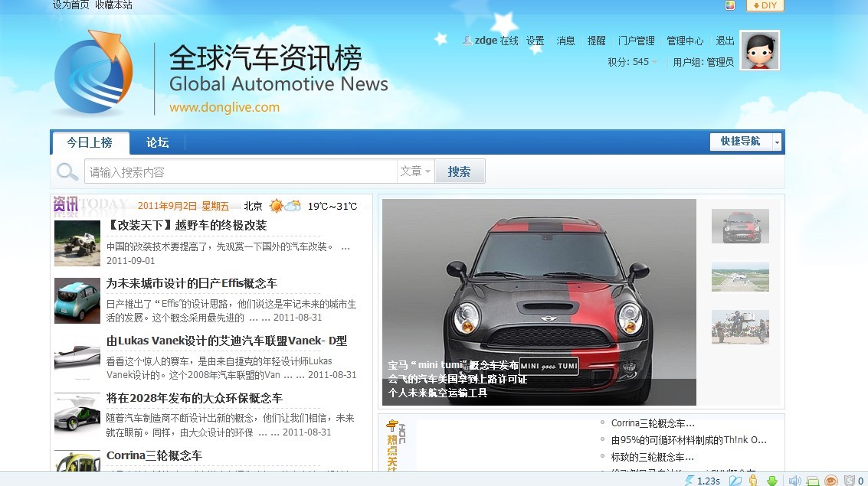The width and height of the screenshot is (868, 486).
Task: Open the Nissan Effis concept thumbnail
Action: point(77,300)
